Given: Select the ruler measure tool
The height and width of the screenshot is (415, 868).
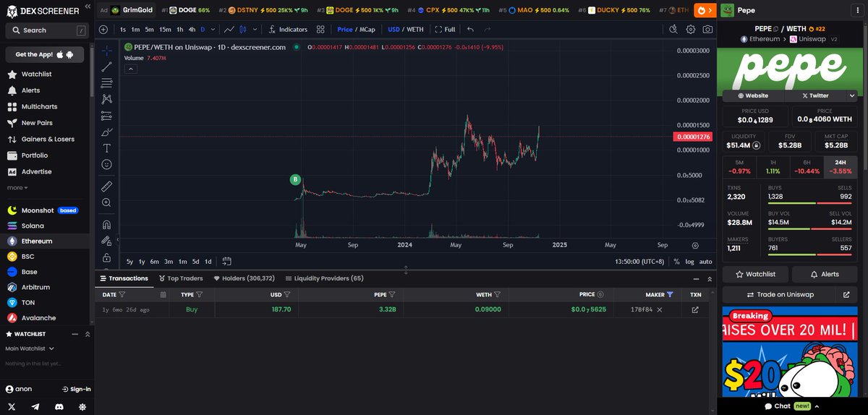Looking at the screenshot, I should click(x=106, y=186).
